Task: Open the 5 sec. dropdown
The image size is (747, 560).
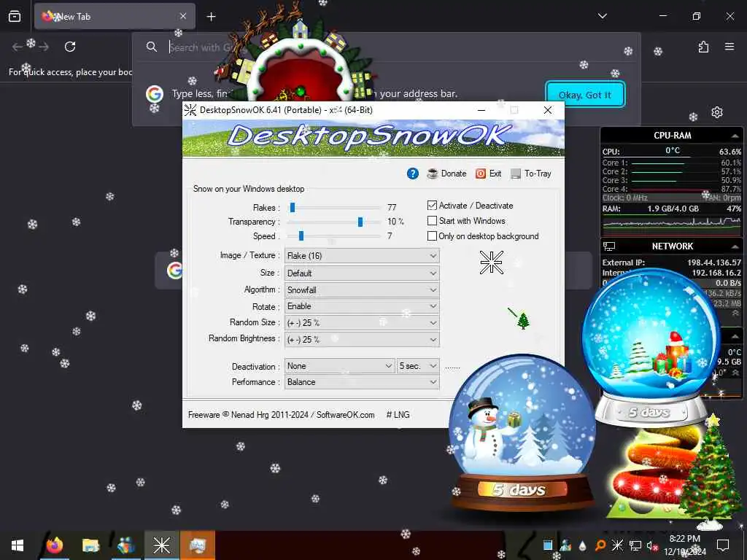Action: (x=418, y=366)
